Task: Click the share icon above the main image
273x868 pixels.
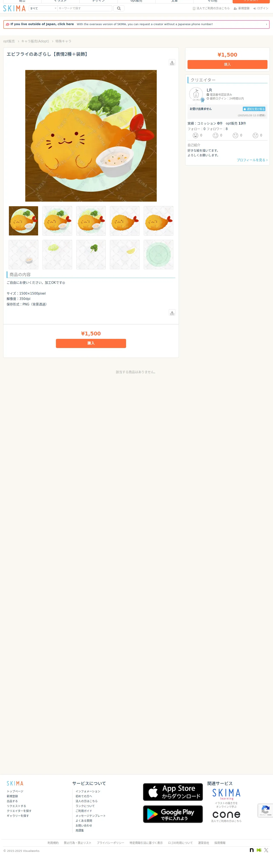Action: click(x=172, y=63)
